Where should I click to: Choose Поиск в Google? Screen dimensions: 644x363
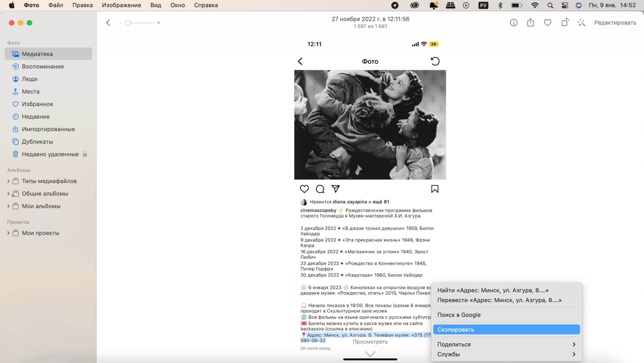(x=507, y=315)
